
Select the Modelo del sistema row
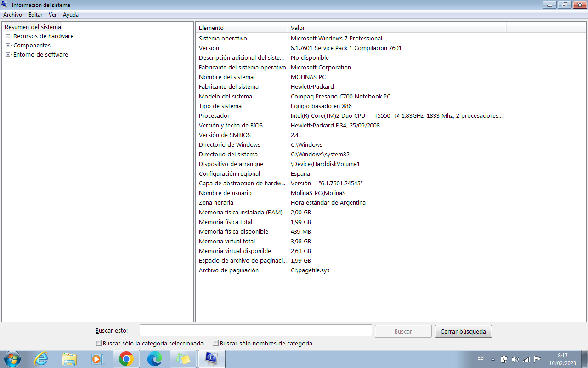351,96
